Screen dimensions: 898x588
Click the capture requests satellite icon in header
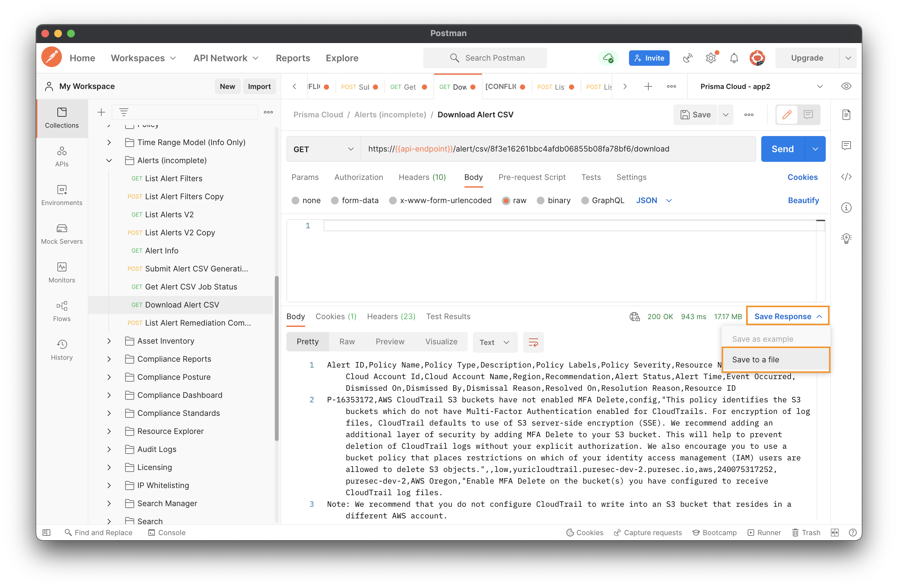[687, 58]
